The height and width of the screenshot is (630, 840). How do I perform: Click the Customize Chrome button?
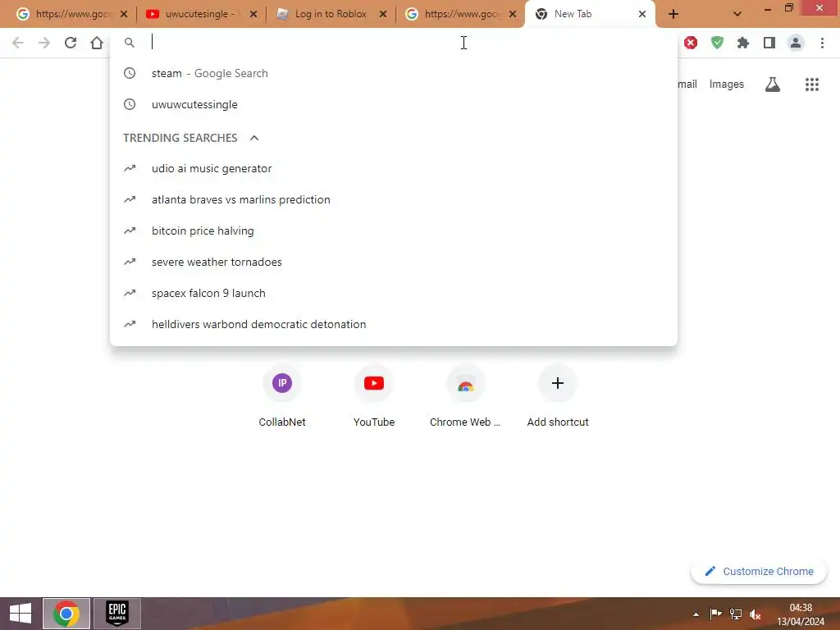tap(759, 571)
